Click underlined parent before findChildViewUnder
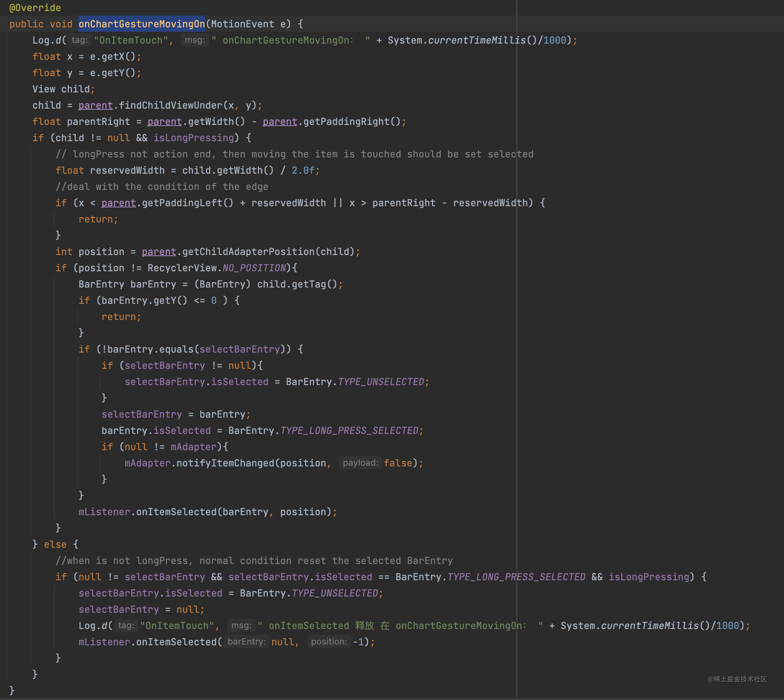The height and width of the screenshot is (700, 784). coord(95,105)
